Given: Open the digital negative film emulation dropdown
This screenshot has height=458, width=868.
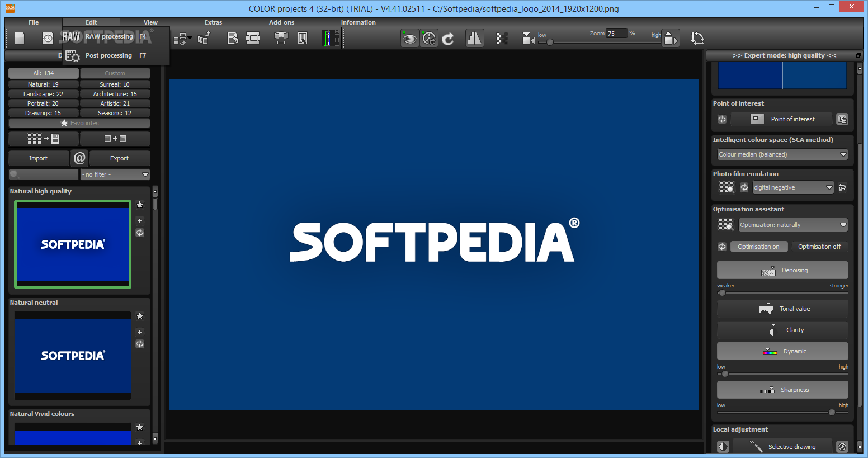Looking at the screenshot, I should click(x=793, y=187).
